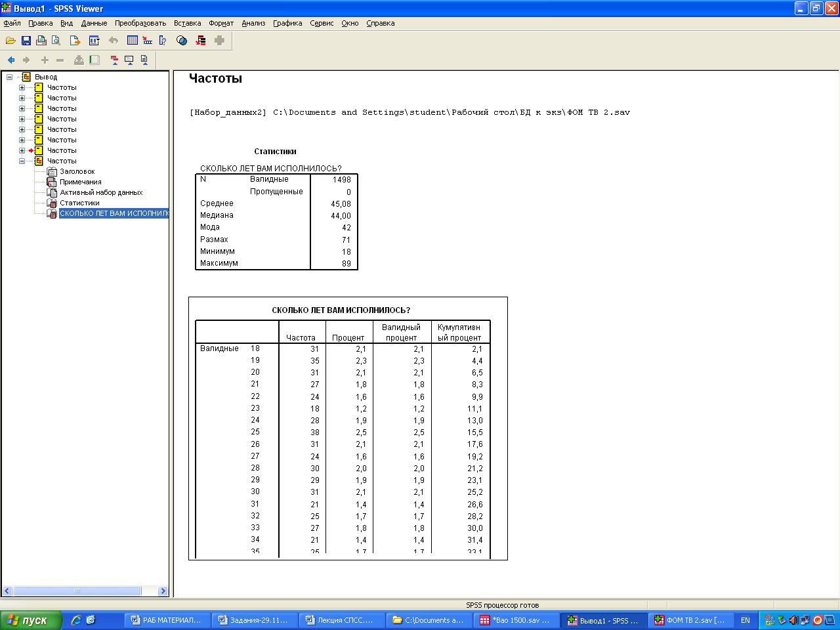Click the yellow Вывод root icon
Screen dimensions: 840x630
click(26, 77)
